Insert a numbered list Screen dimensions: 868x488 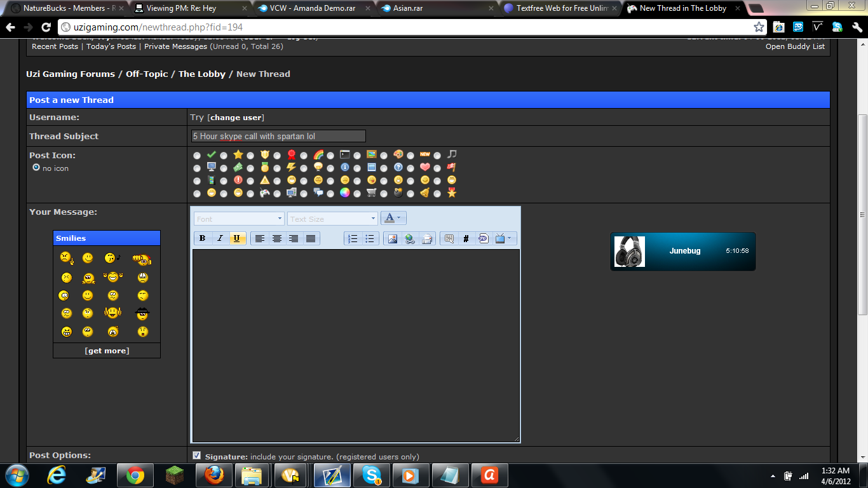(353, 239)
